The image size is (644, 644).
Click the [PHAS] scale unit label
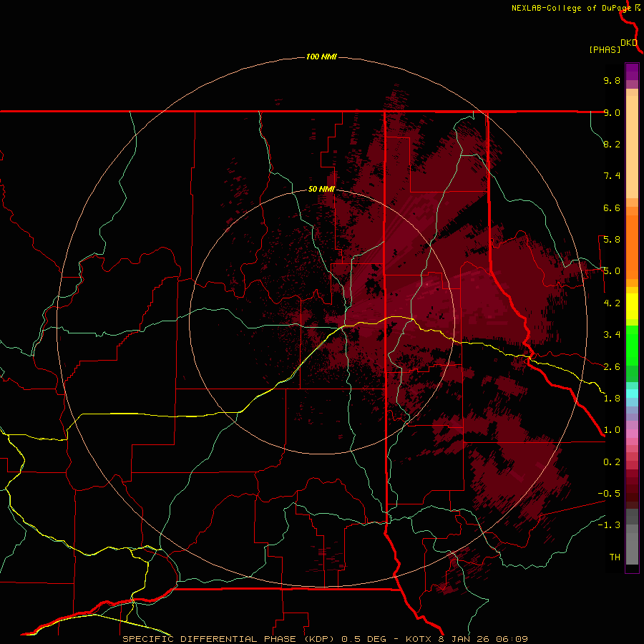point(605,49)
